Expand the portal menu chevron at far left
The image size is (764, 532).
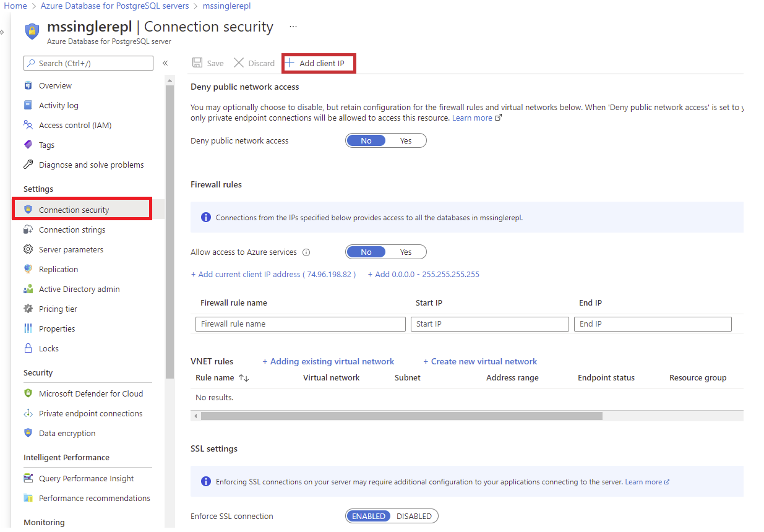2,32
